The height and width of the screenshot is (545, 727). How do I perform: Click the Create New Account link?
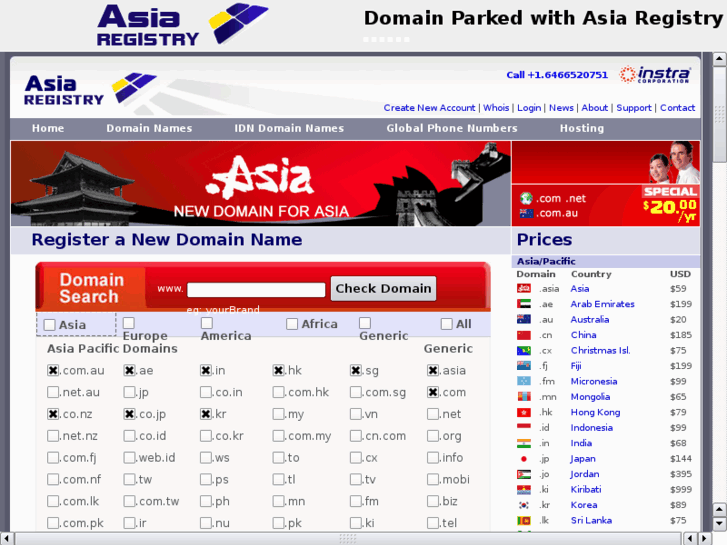coord(429,108)
